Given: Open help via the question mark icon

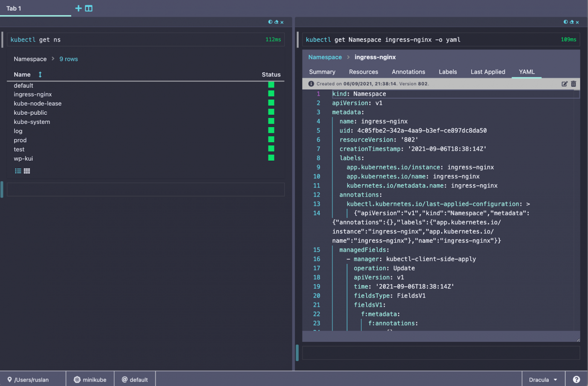Looking at the screenshot, I should (x=576, y=380).
